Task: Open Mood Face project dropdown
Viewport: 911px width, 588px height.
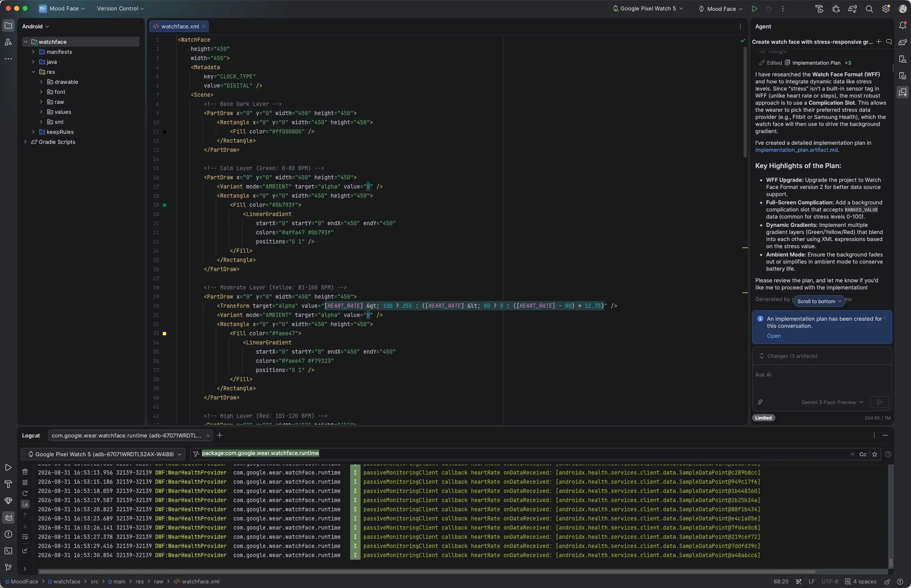Action: 62,8
